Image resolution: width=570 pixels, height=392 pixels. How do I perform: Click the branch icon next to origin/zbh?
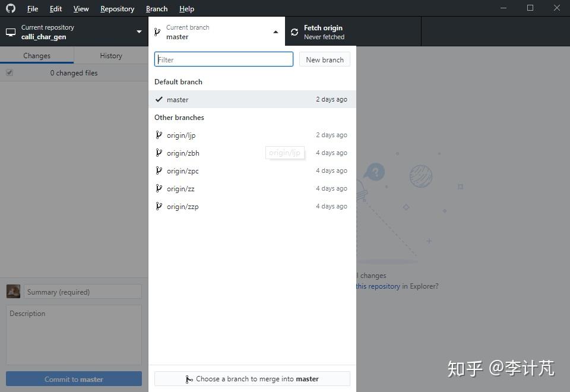tap(159, 153)
